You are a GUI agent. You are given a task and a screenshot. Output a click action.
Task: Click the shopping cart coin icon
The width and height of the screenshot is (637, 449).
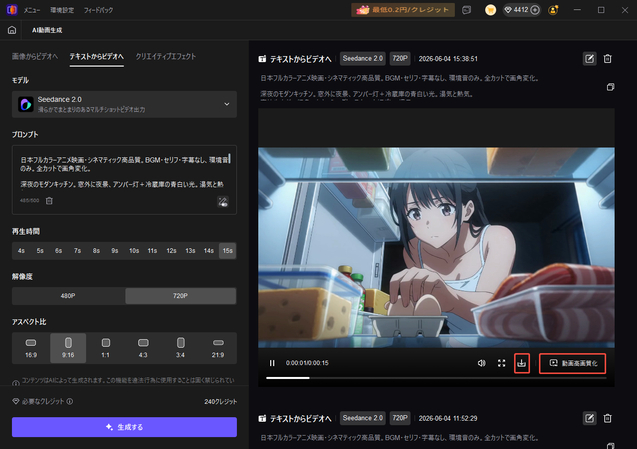tap(490, 10)
